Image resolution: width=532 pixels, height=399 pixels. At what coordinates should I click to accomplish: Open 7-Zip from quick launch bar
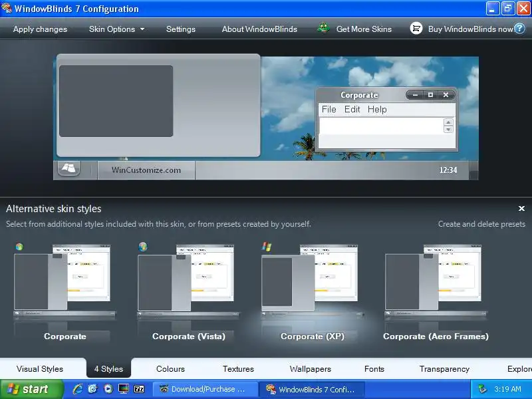click(139, 389)
